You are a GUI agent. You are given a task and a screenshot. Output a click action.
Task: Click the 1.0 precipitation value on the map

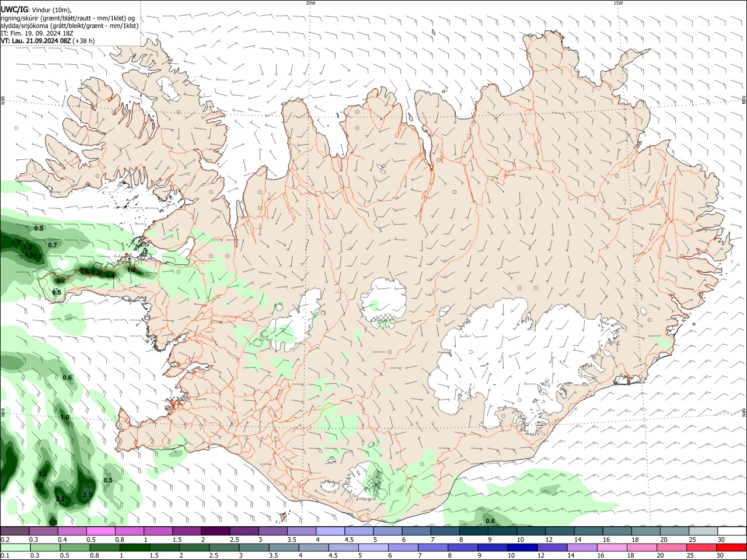pos(65,418)
